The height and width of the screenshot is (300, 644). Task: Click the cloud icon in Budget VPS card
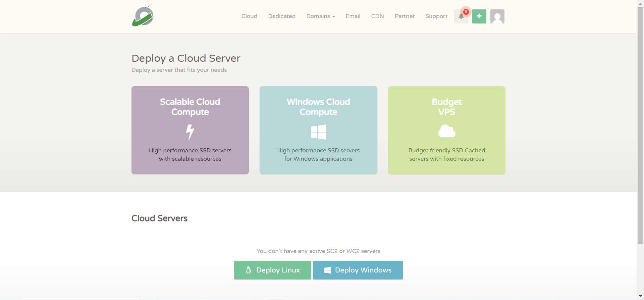click(x=447, y=131)
